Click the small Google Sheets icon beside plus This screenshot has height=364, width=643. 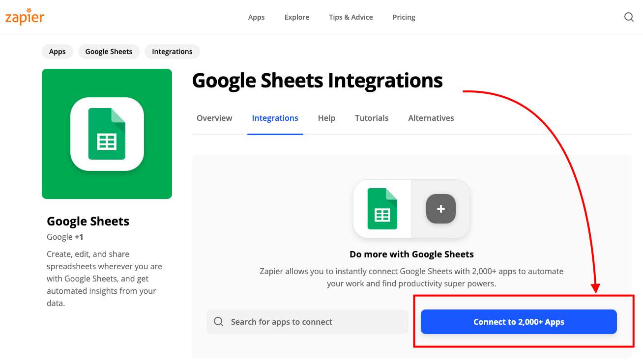point(382,209)
